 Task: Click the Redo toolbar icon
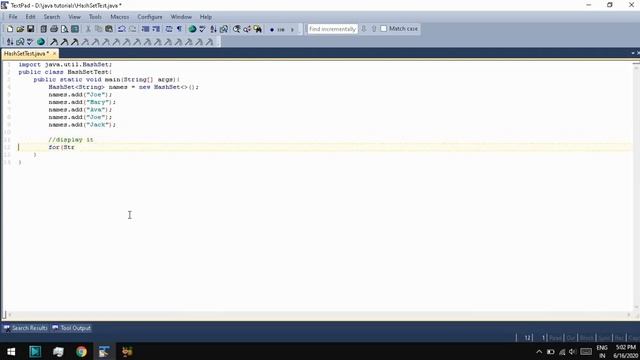(x=132, y=29)
